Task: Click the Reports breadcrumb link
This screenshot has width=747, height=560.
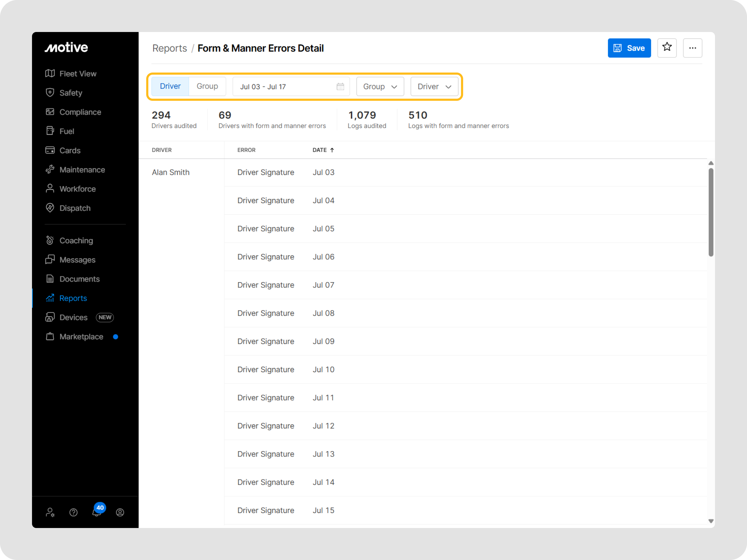Action: tap(169, 48)
